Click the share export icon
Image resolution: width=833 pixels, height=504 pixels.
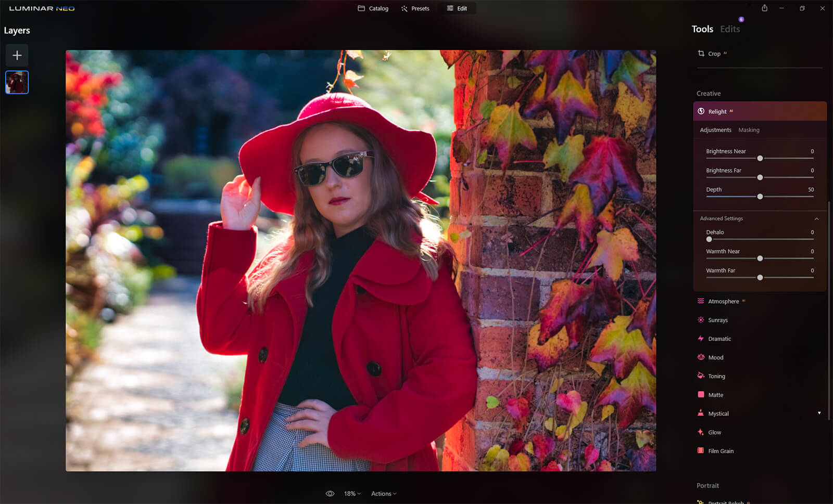click(x=764, y=8)
